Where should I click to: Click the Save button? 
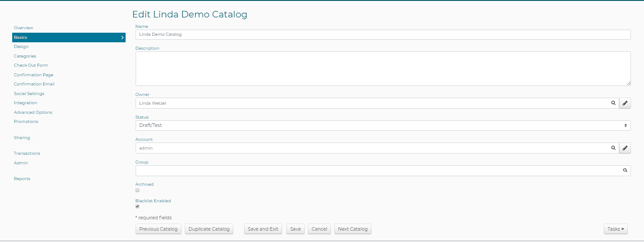pos(296,229)
